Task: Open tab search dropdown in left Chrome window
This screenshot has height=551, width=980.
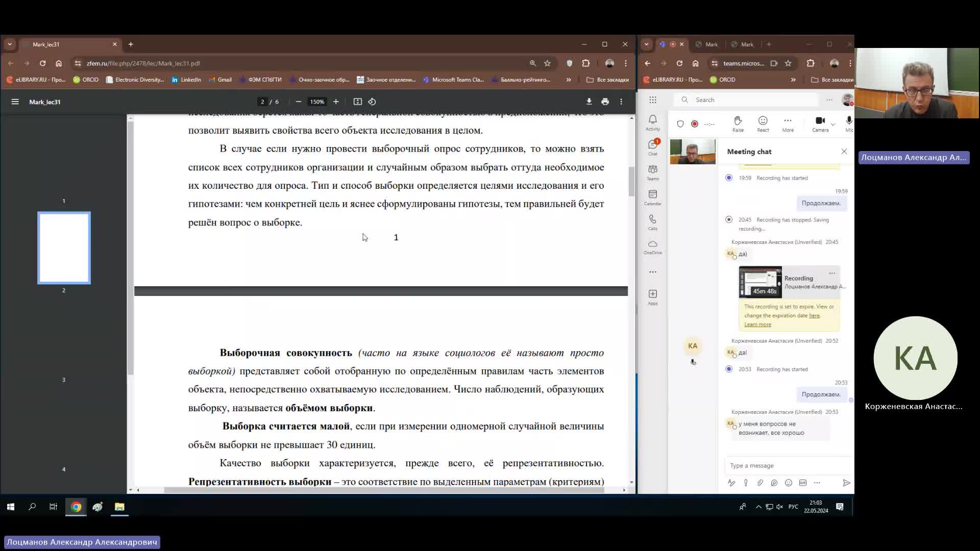Action: point(10,44)
